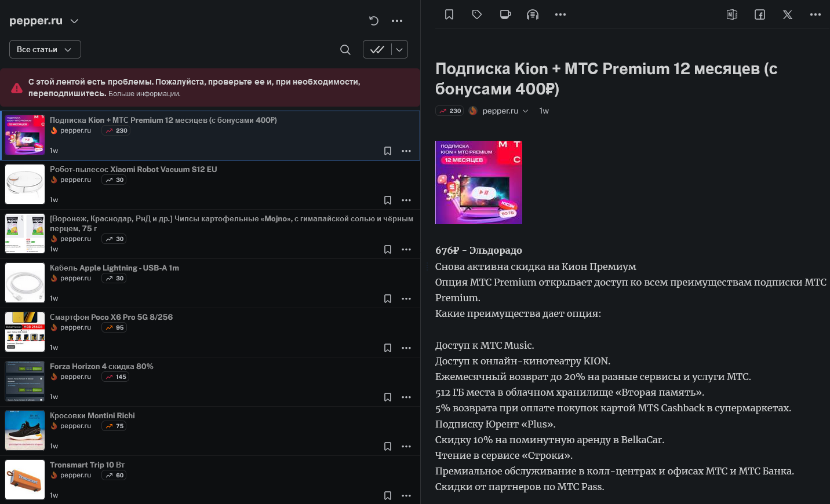Open 'Робот-пылесос Xiaomi Robot Vacuum S12 EU' article
The height and width of the screenshot is (504, 830).
point(133,169)
